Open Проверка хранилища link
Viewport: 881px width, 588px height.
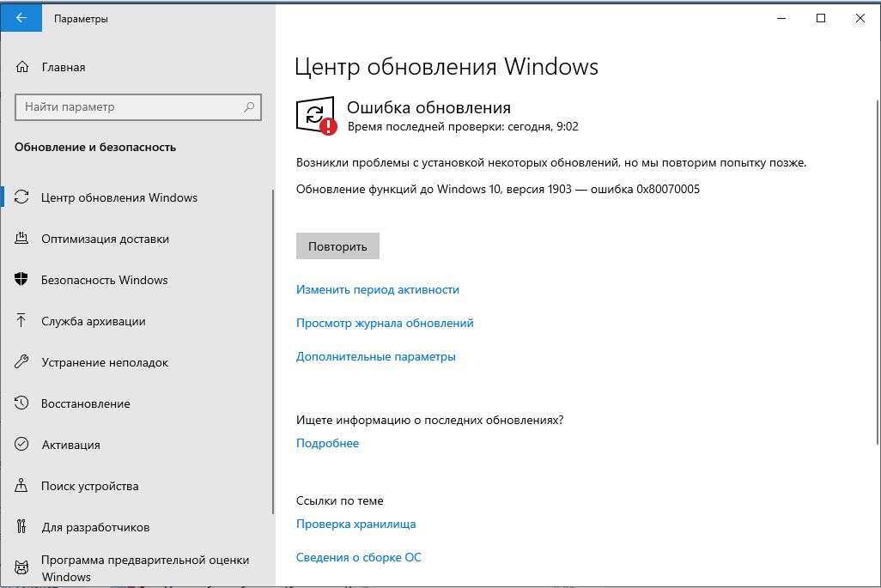356,524
